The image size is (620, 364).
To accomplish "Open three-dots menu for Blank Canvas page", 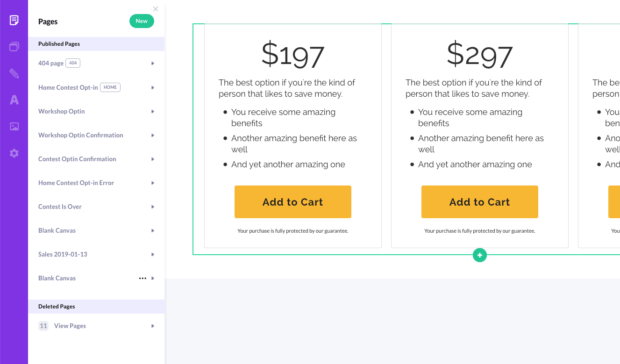I will pyautogui.click(x=143, y=278).
